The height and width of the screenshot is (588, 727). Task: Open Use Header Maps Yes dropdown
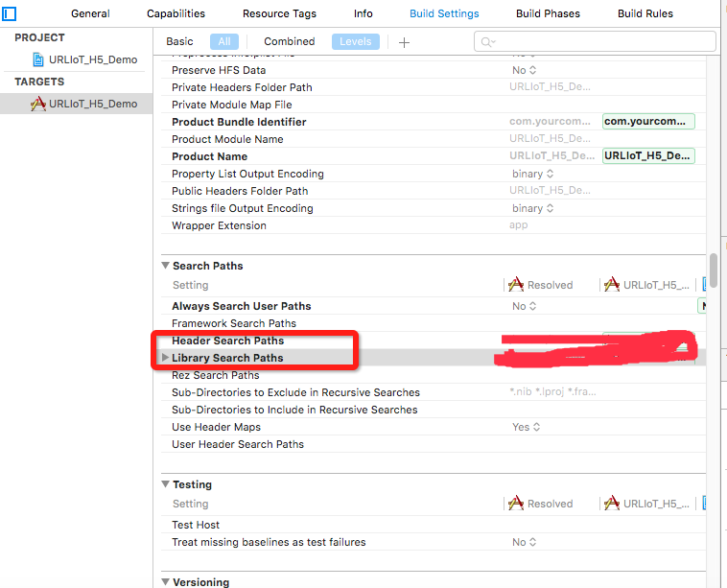(x=527, y=427)
